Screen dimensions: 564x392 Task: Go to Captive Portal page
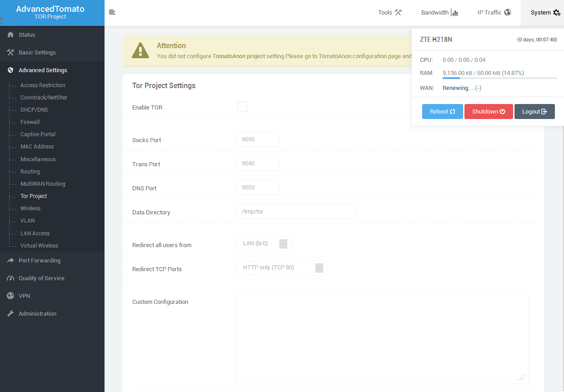click(38, 134)
